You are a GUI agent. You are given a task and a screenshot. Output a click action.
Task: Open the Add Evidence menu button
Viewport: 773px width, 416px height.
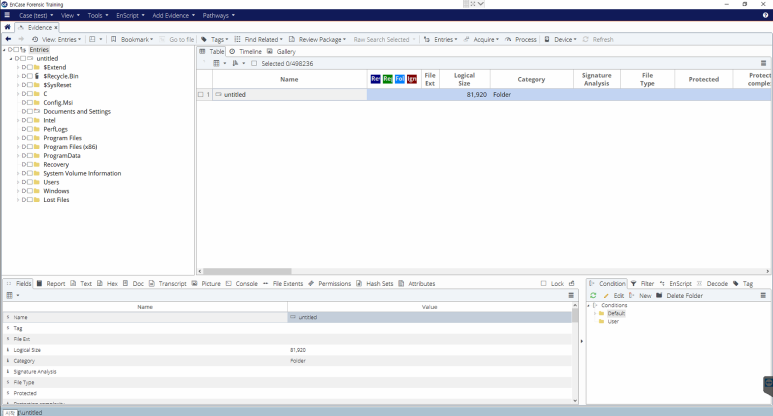(173, 15)
